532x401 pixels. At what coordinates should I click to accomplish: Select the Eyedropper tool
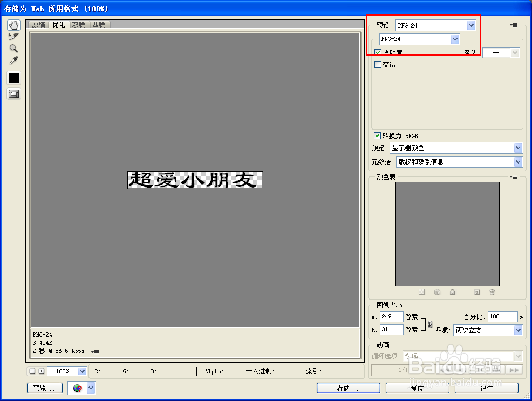pyautogui.click(x=13, y=60)
